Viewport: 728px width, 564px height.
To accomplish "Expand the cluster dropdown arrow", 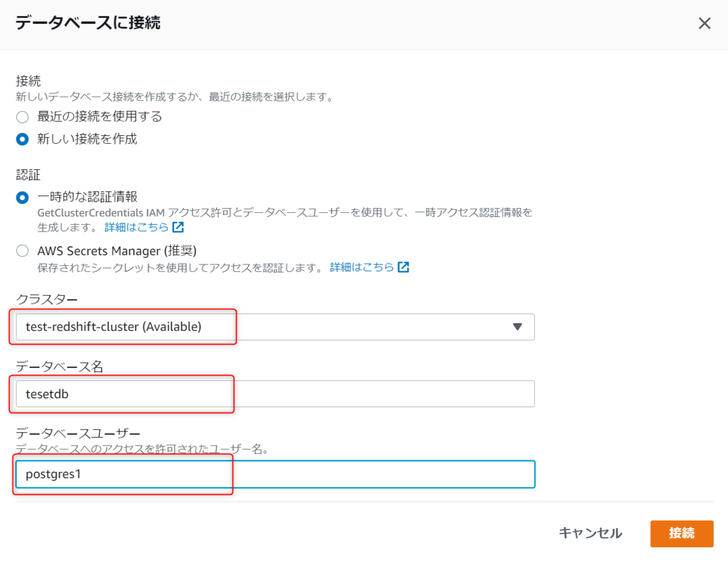I will [517, 327].
